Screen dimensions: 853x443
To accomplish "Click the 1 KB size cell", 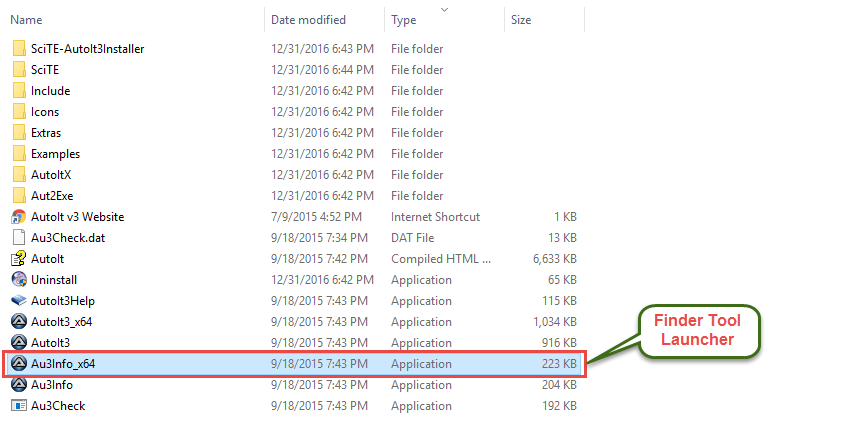I will click(x=565, y=217).
